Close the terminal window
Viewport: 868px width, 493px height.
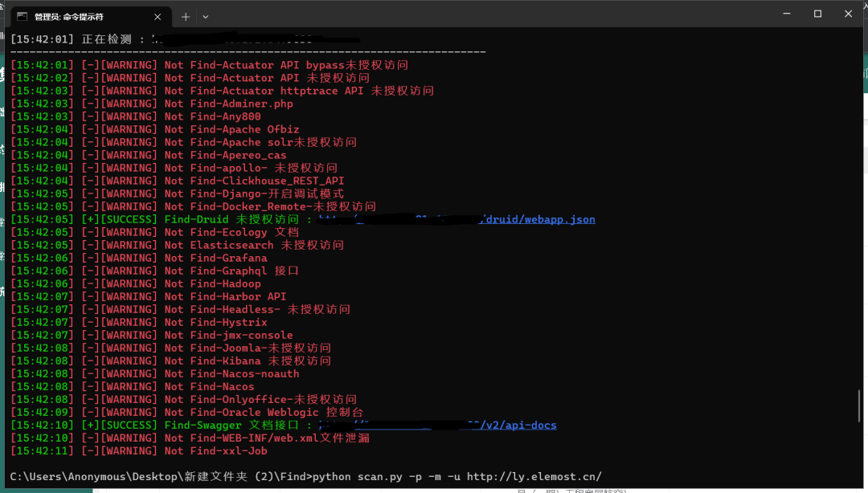848,14
